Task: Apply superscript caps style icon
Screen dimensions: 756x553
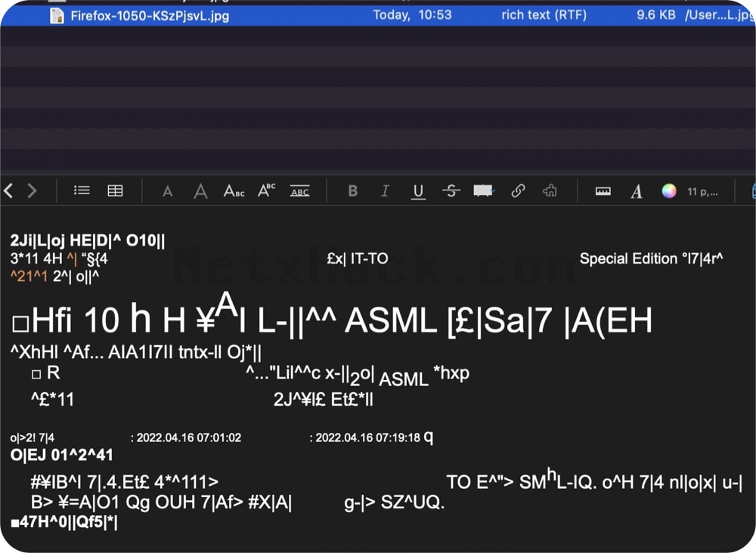Action: (x=267, y=191)
